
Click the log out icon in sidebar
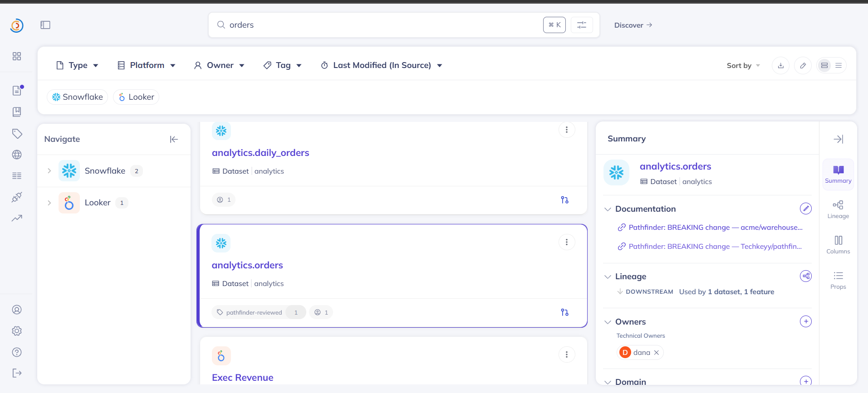click(17, 373)
